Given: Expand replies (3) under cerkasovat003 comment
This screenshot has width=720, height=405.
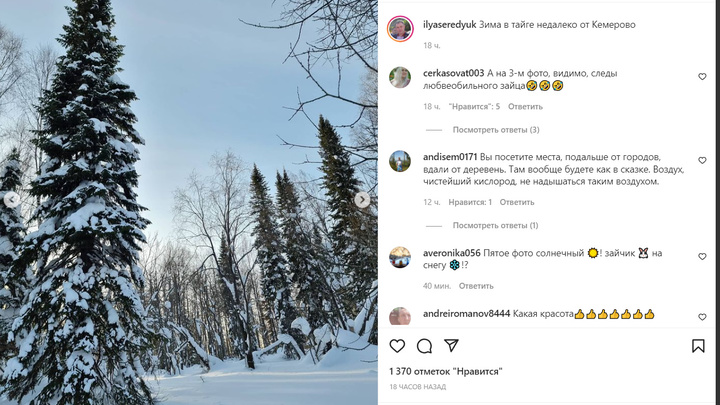Looking at the screenshot, I should coord(496,130).
